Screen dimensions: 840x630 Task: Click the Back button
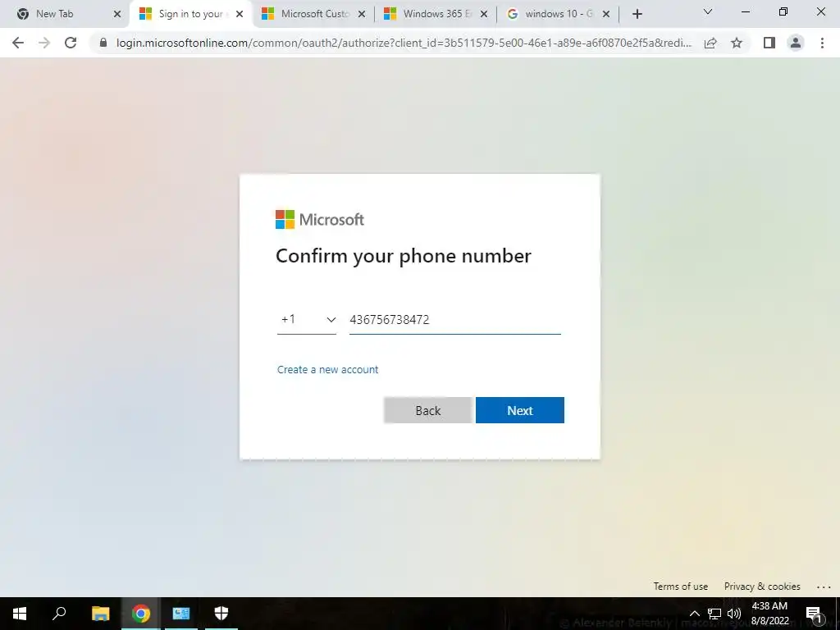[x=427, y=410]
